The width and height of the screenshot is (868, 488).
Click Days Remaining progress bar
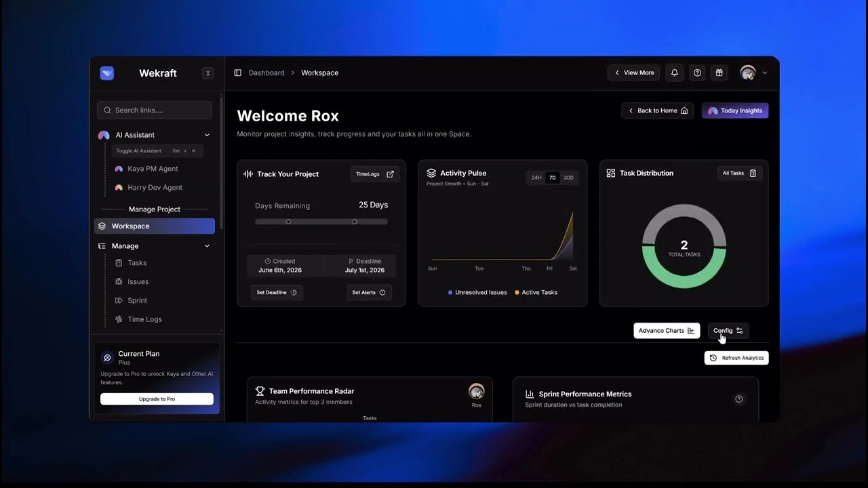coord(321,222)
